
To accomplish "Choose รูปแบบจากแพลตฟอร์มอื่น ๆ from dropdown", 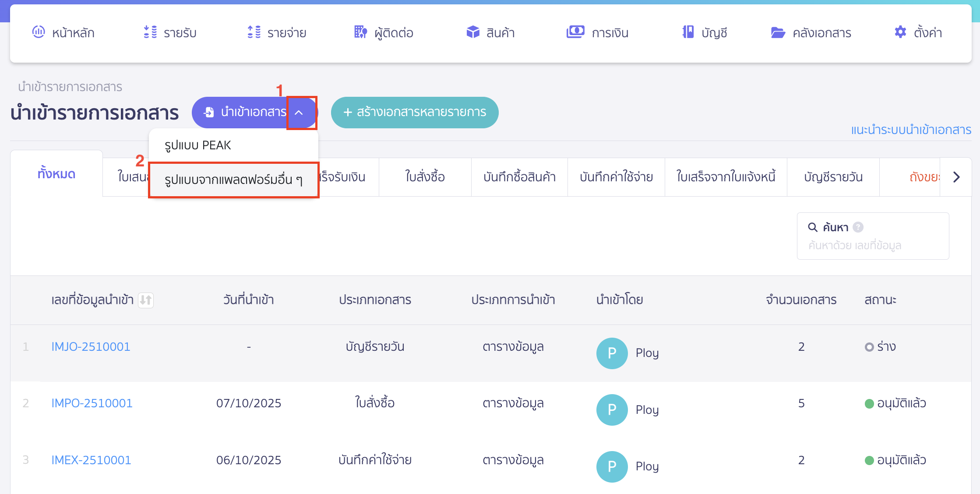I will pos(234,180).
